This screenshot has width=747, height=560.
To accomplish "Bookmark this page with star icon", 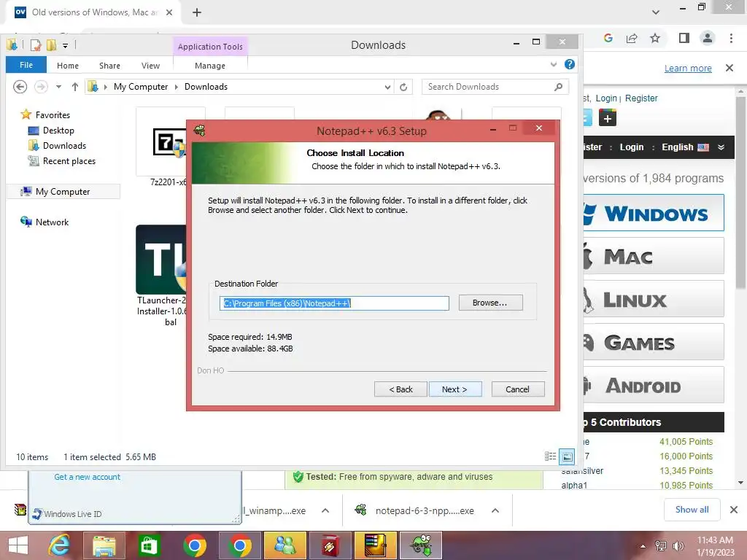I will pos(655,38).
